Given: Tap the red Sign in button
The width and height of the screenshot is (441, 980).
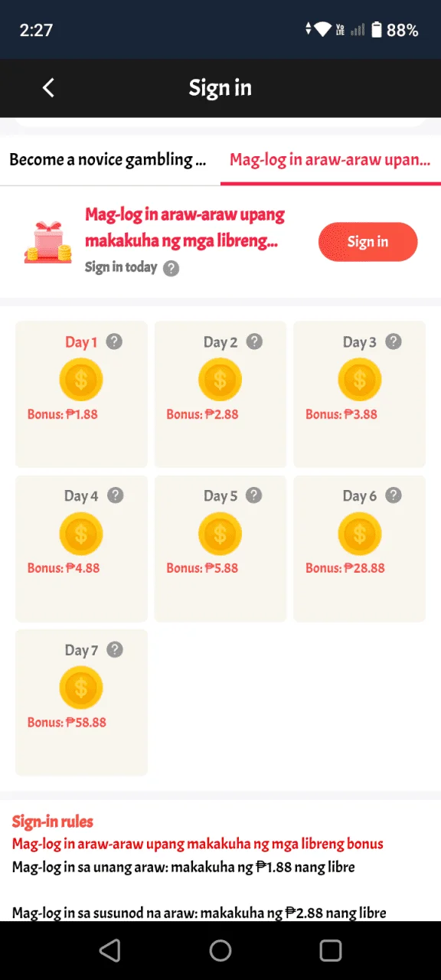Looking at the screenshot, I should pyautogui.click(x=367, y=242).
